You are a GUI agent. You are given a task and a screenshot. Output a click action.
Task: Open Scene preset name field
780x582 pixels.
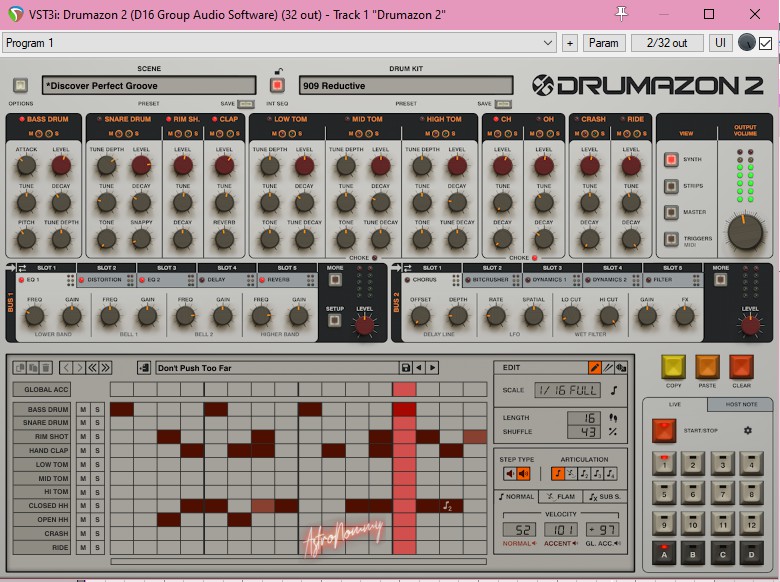tap(149, 86)
